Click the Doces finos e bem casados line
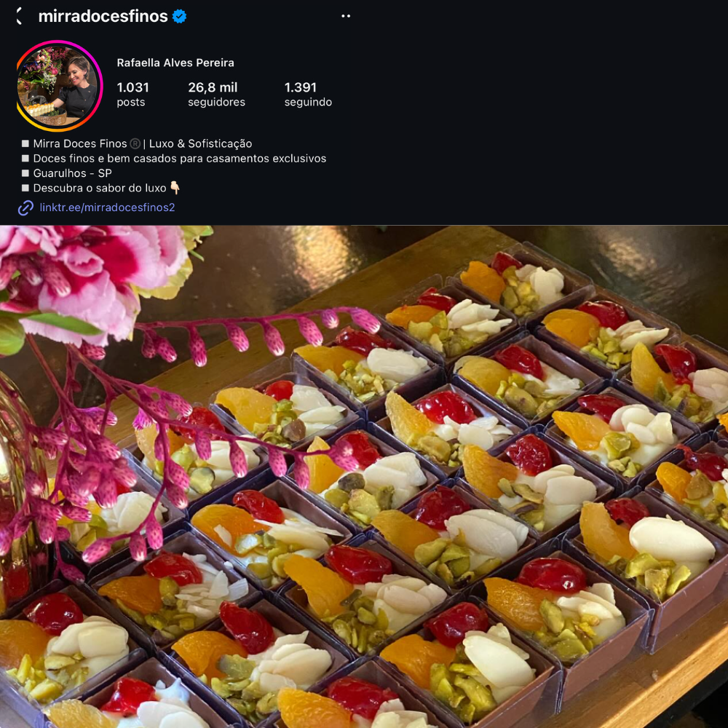728x728 pixels. click(180, 158)
